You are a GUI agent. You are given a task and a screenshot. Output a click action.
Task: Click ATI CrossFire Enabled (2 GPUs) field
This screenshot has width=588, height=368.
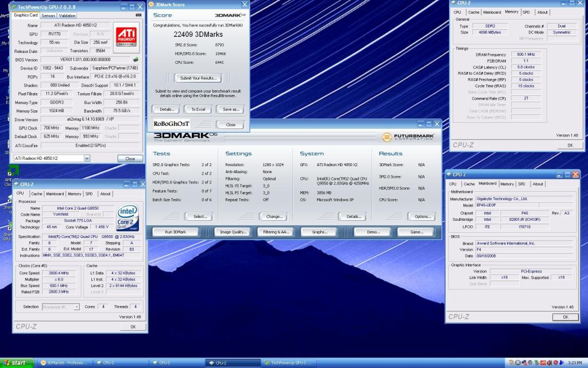pos(90,145)
